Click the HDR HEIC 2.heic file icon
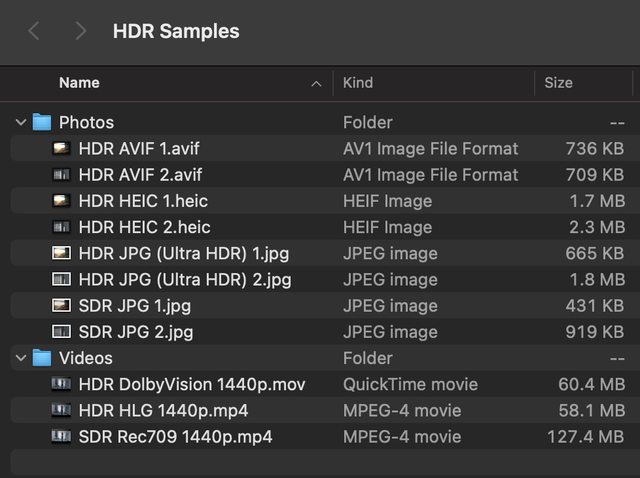Image resolution: width=640 pixels, height=478 pixels. 62,227
